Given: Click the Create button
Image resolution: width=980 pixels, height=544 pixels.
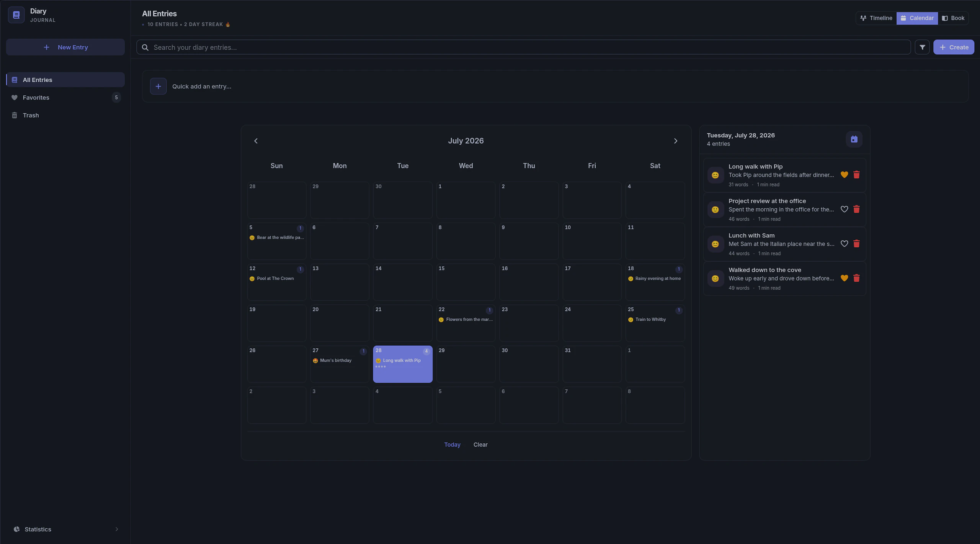Looking at the screenshot, I should click(954, 47).
